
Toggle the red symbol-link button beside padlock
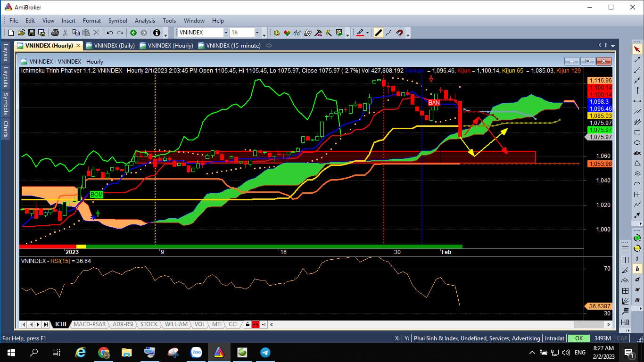255,325
